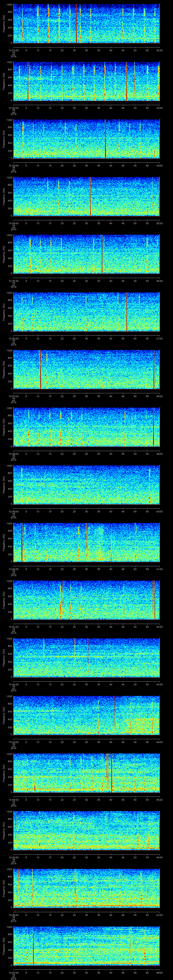Click the spectrogram panel starting at 10:31:00
Screen dimensions: 173x980
click(x=86, y=24)
